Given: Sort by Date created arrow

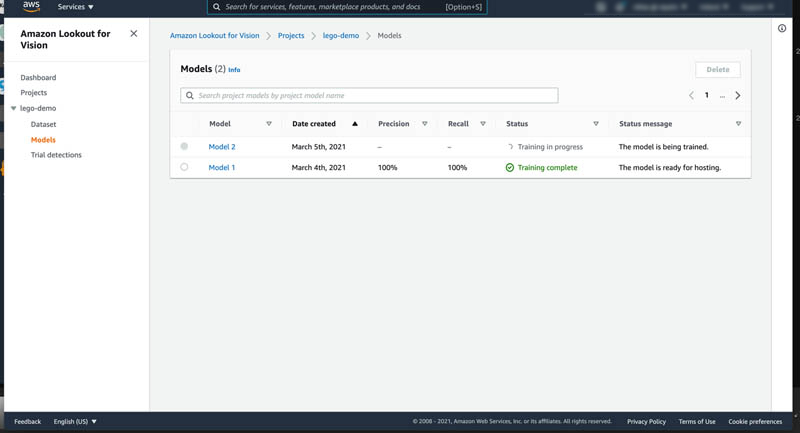Looking at the screenshot, I should pyautogui.click(x=355, y=124).
